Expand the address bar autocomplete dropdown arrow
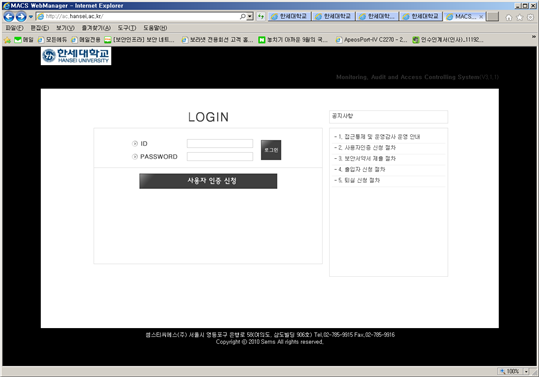Screen dimensions: 539x381 pos(250,17)
